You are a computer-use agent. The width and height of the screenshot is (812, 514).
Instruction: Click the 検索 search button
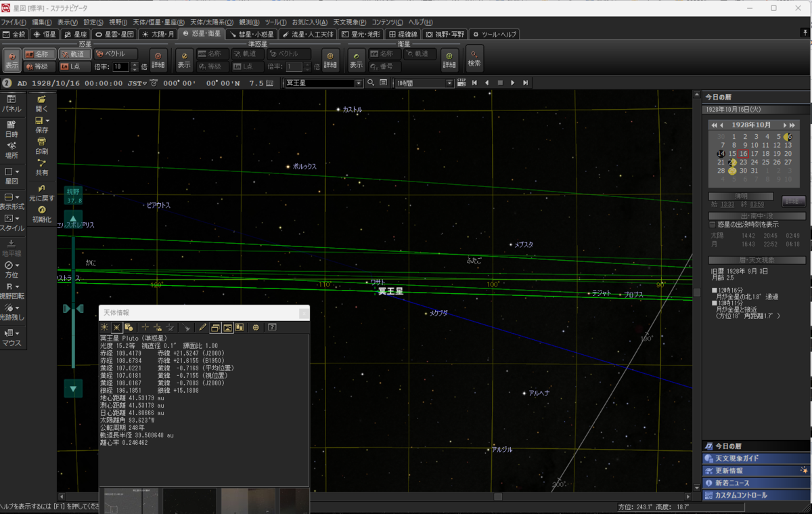474,58
